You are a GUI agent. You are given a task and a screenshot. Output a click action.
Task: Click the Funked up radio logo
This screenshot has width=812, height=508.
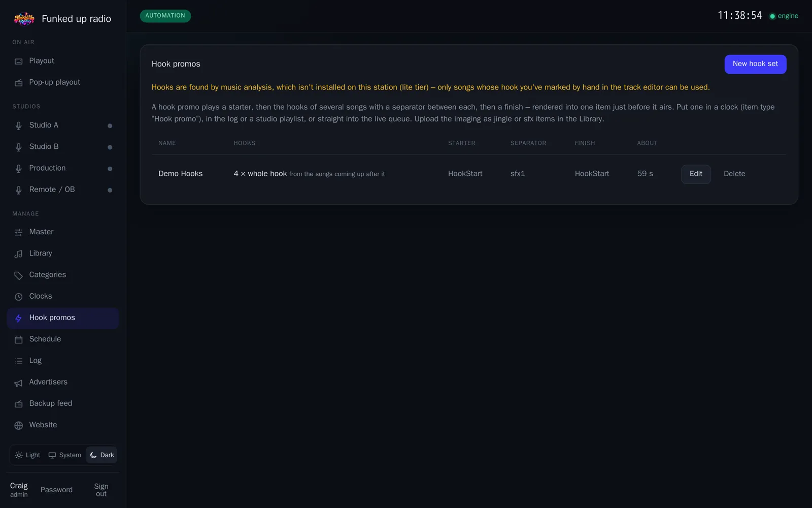(24, 19)
